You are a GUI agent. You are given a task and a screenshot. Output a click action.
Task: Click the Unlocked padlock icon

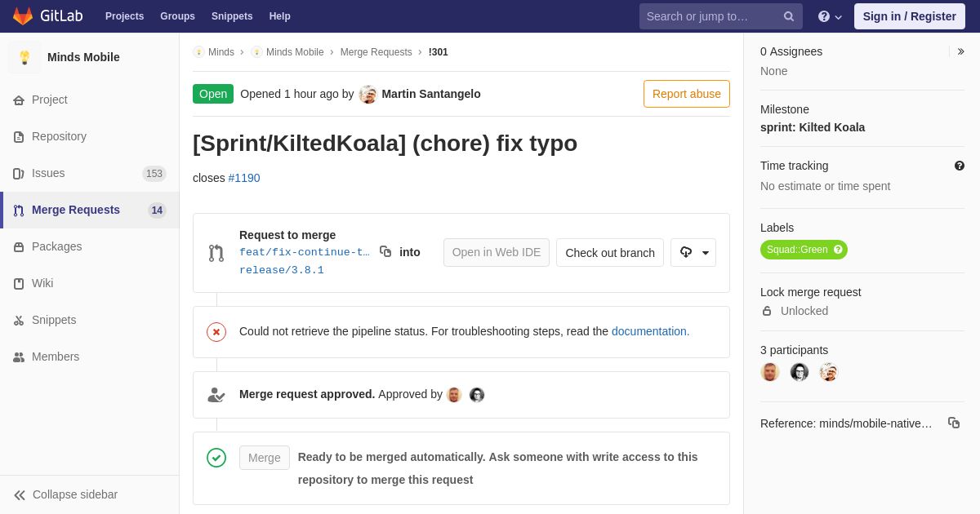[767, 311]
